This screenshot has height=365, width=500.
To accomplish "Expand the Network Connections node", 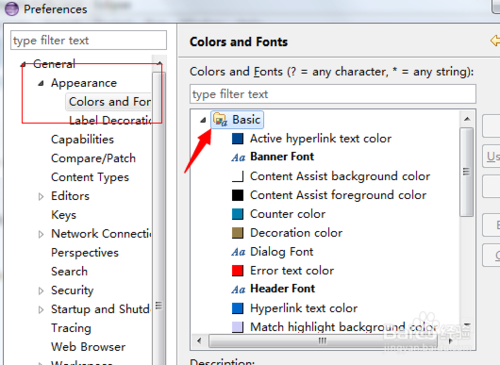I will [x=41, y=234].
